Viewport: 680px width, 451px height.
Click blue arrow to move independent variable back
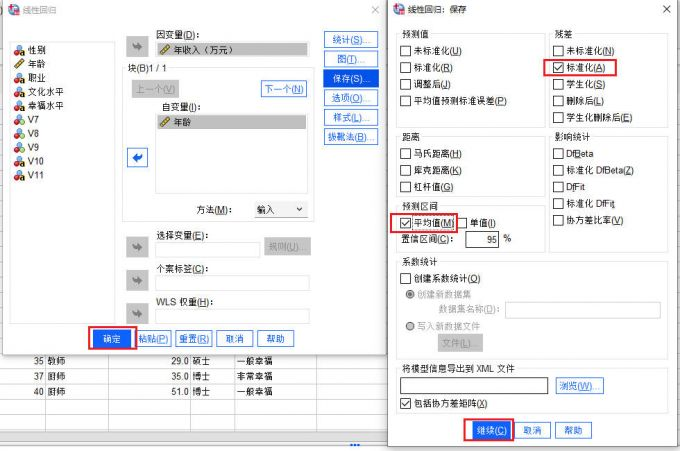click(x=137, y=157)
